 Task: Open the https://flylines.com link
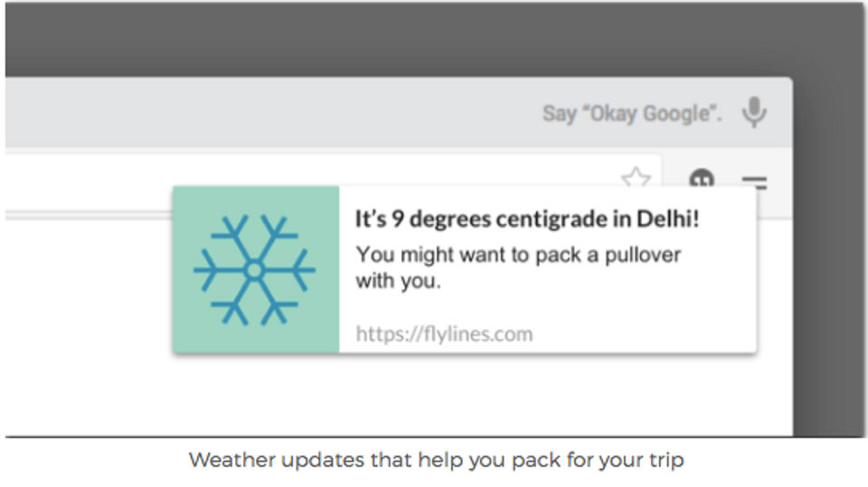(444, 333)
